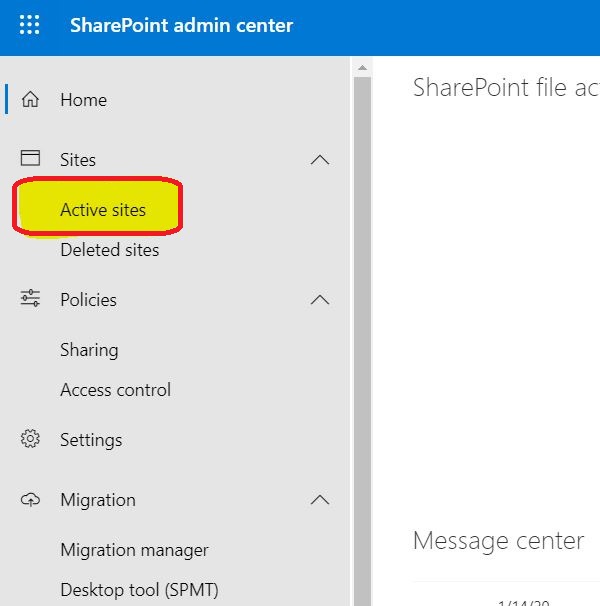Click the Sites window icon
600x606 pixels.
(x=30, y=158)
